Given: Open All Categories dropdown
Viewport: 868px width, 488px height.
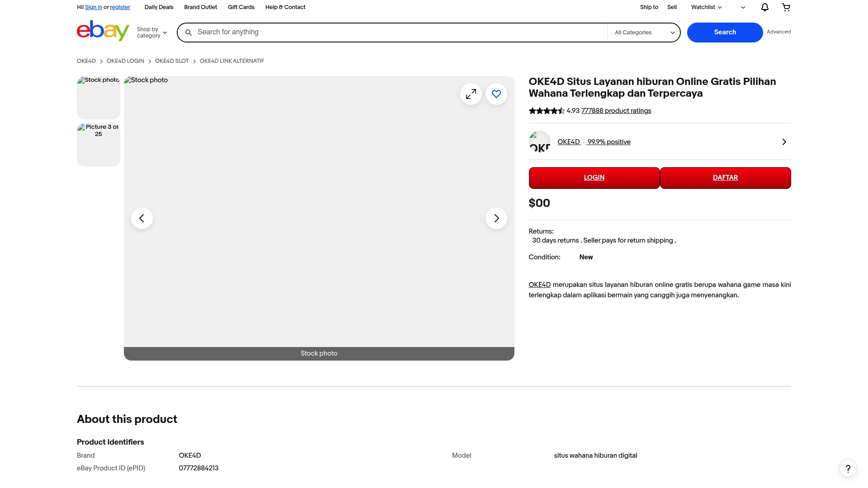Looking at the screenshot, I should click(644, 33).
